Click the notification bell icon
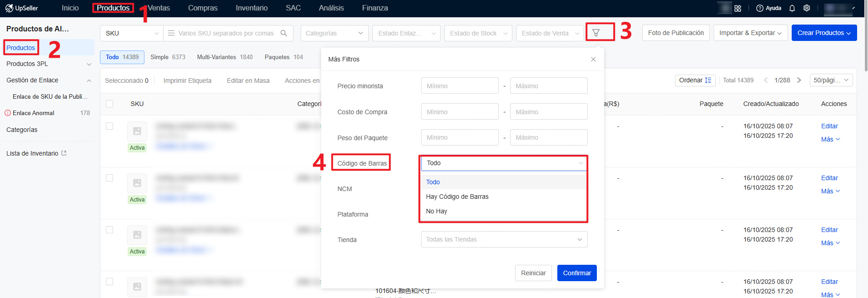This screenshot has height=298, width=868. pos(792,8)
